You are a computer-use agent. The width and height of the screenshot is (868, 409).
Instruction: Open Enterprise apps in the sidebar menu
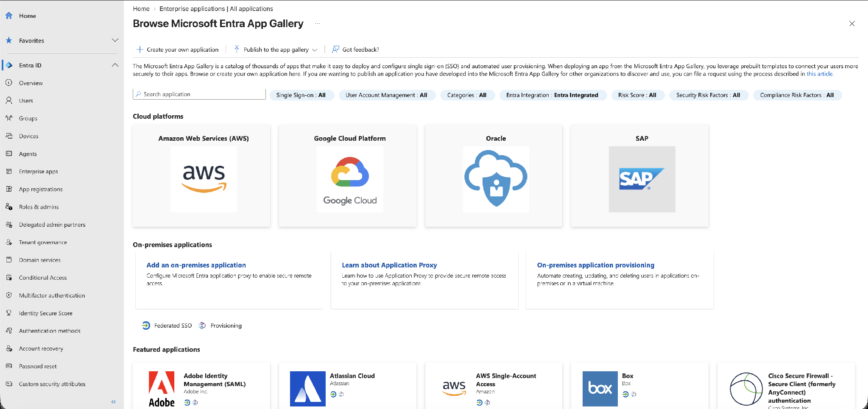pos(39,172)
